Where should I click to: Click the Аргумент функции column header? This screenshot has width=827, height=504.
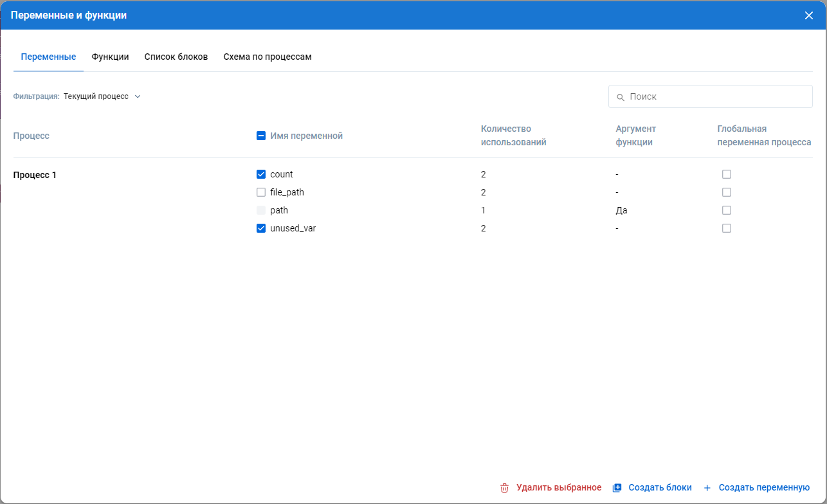coord(636,136)
